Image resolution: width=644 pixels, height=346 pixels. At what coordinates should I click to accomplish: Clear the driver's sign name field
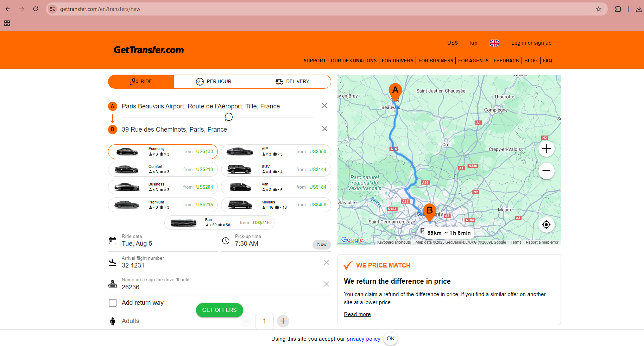click(327, 284)
